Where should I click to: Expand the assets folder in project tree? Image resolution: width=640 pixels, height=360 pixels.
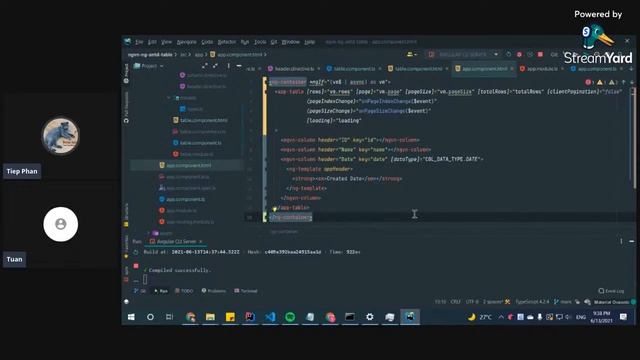click(x=149, y=233)
